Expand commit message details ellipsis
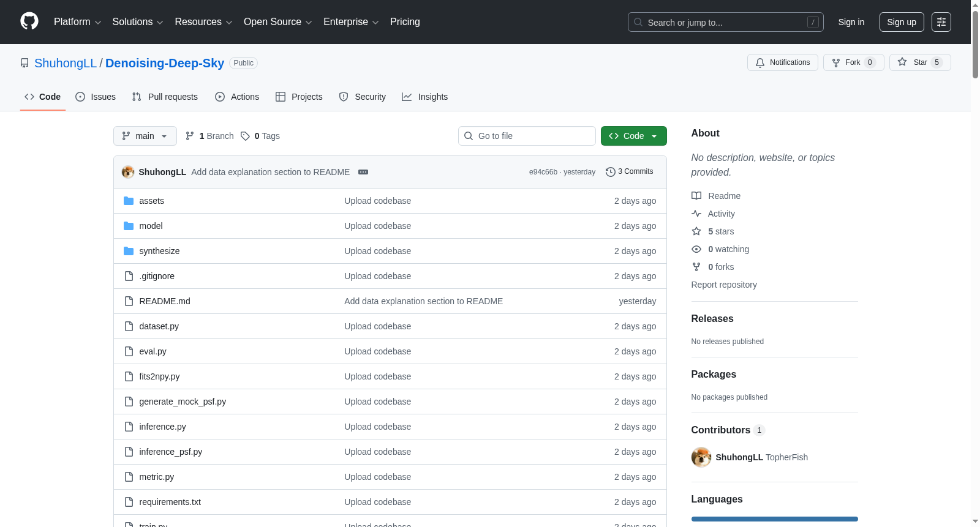 pos(363,172)
